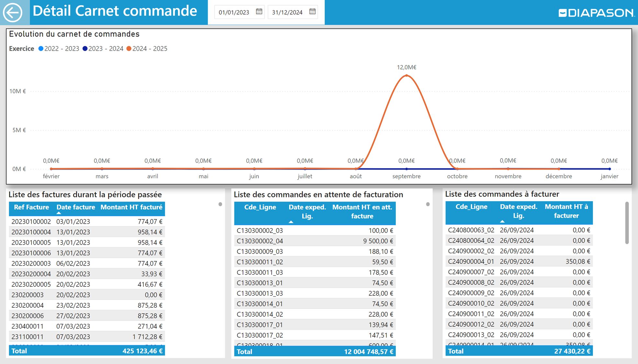Select order line C130300014_01

[315, 304]
